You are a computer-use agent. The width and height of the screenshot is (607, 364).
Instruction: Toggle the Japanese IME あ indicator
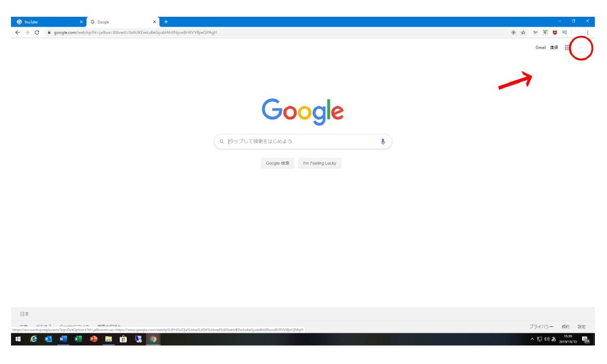[x=553, y=339]
